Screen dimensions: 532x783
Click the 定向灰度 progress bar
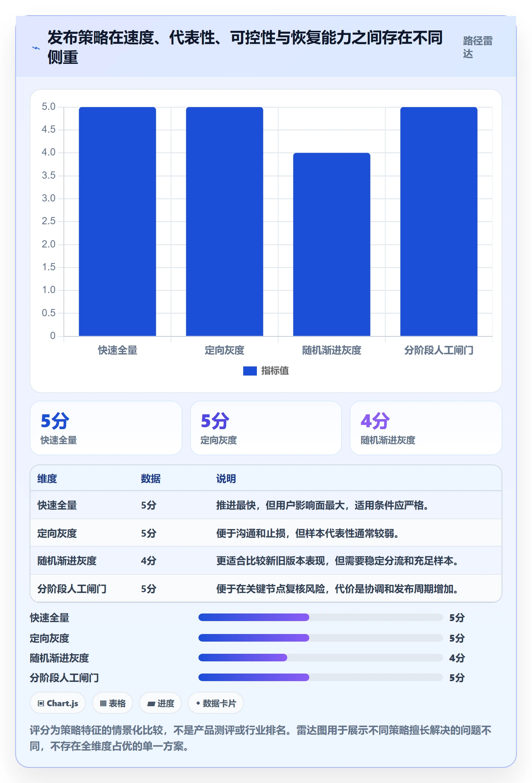(320, 638)
